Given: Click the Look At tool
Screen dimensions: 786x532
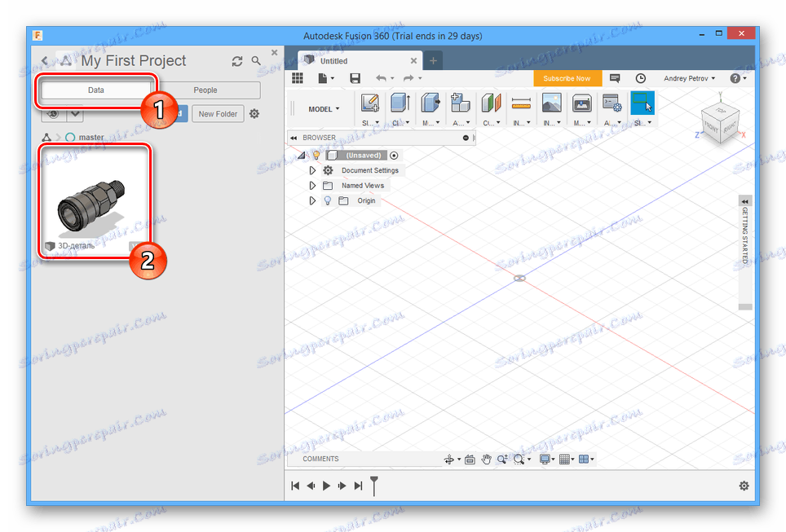Looking at the screenshot, I should (470, 459).
